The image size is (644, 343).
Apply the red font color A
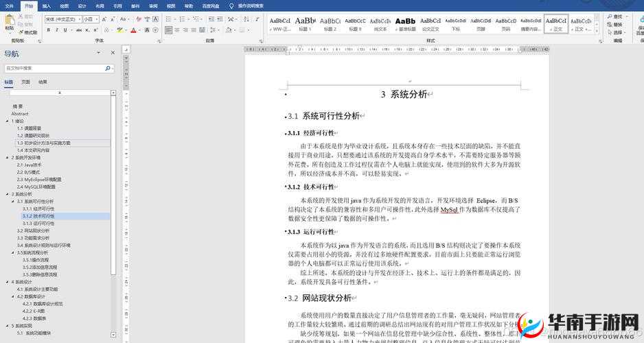coord(133,30)
